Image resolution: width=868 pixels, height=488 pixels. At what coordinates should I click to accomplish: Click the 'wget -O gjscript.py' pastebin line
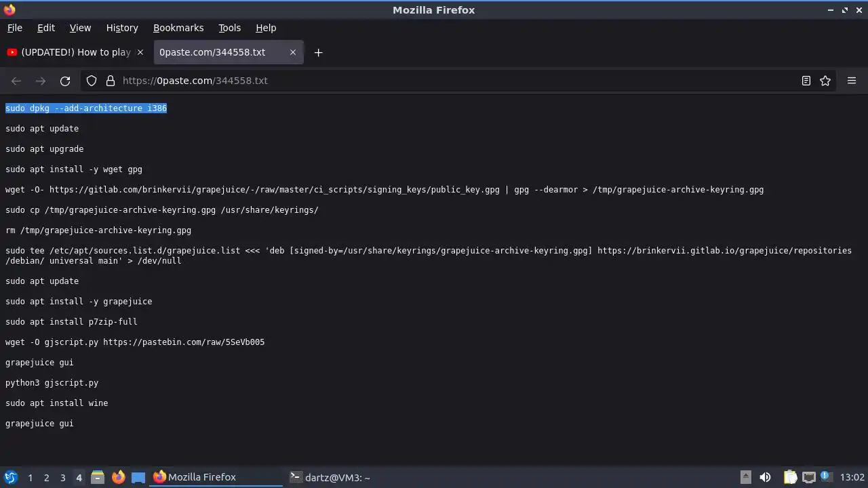[x=135, y=342]
